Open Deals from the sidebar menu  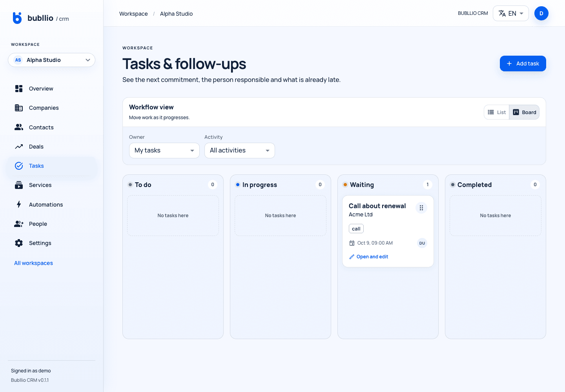click(51, 147)
